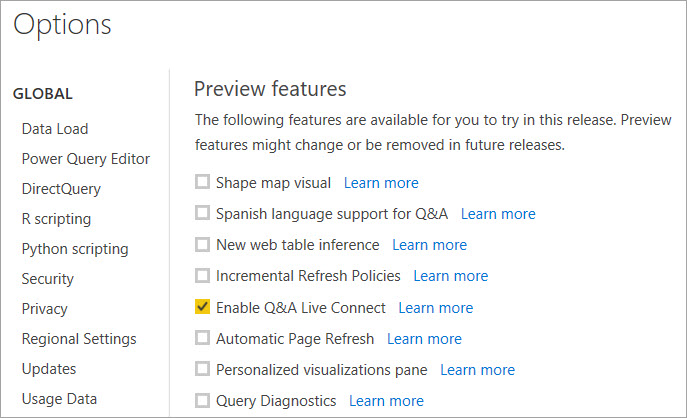
Task: Click Learn more for Shape map visual
Action: (x=381, y=183)
